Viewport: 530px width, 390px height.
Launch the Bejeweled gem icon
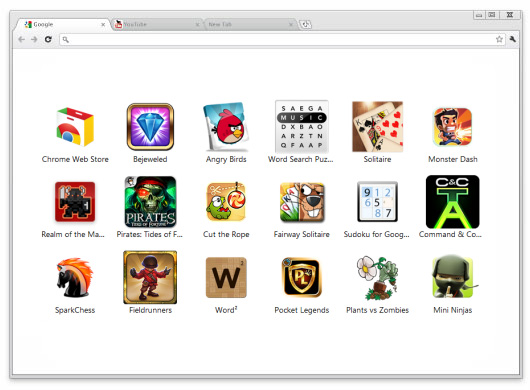point(150,127)
